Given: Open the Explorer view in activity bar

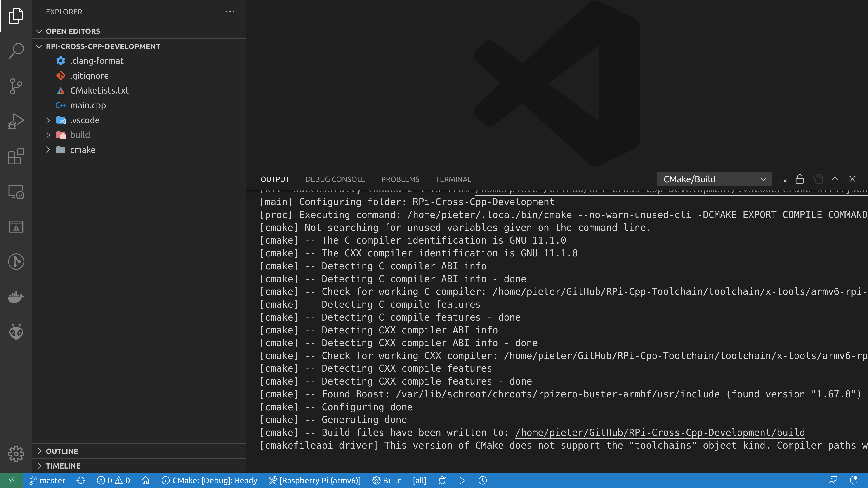Looking at the screenshot, I should pos(16,16).
